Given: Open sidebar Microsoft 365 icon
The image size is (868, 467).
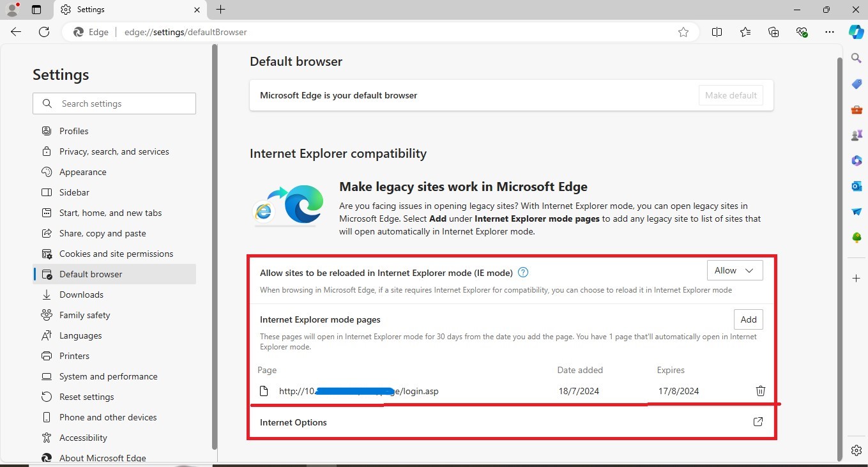Looking at the screenshot, I should (x=857, y=161).
